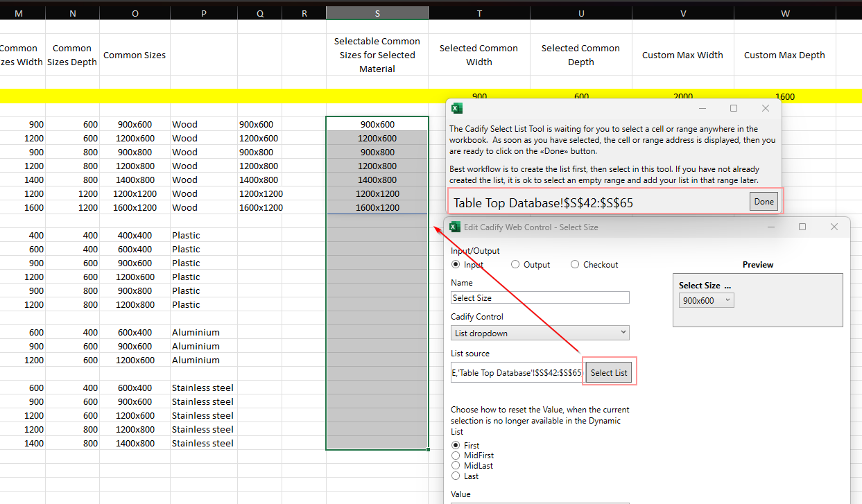
Task: Minimize the Edit Cadify Web Control window
Action: pos(770,227)
